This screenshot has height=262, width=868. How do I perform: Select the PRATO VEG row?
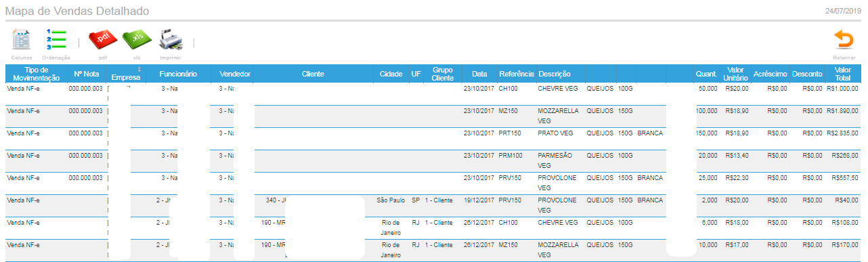(x=433, y=137)
